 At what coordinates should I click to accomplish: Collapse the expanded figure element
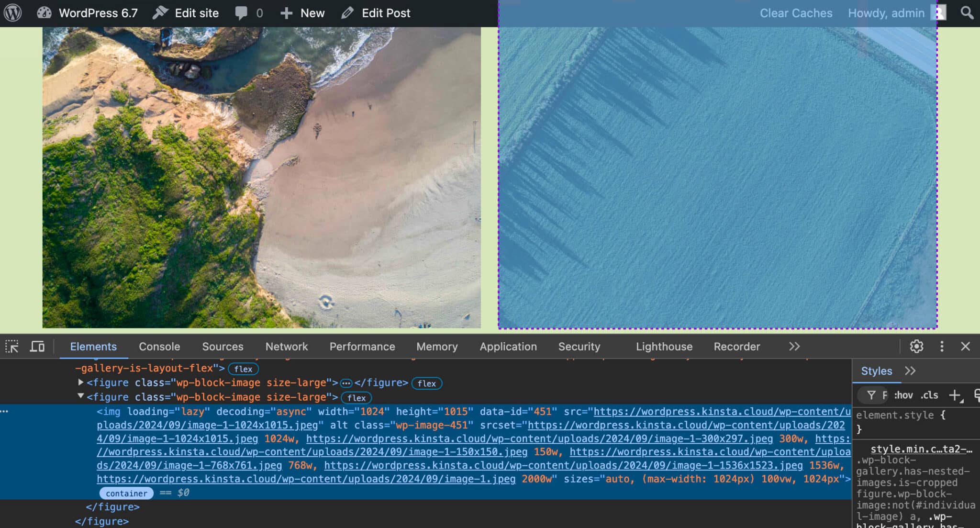pyautogui.click(x=80, y=397)
